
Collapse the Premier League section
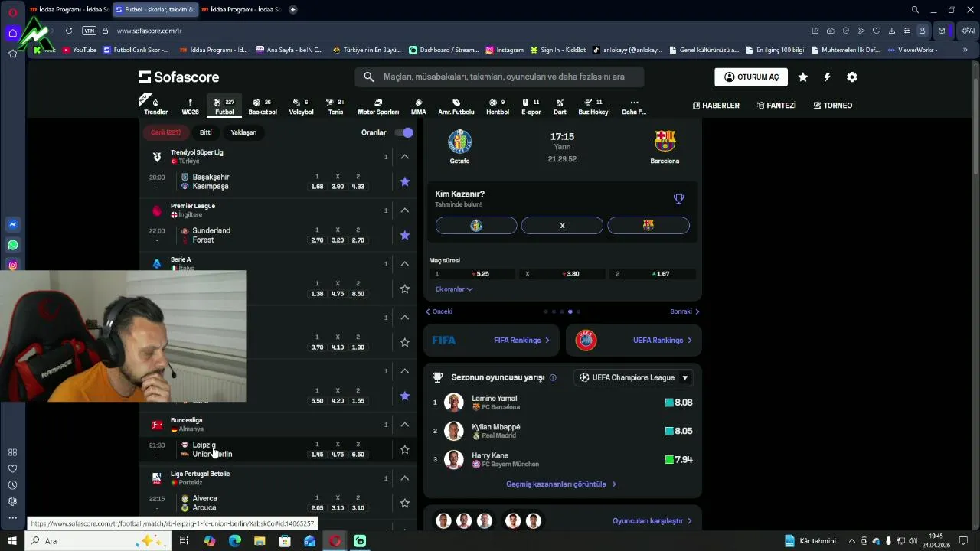click(405, 210)
